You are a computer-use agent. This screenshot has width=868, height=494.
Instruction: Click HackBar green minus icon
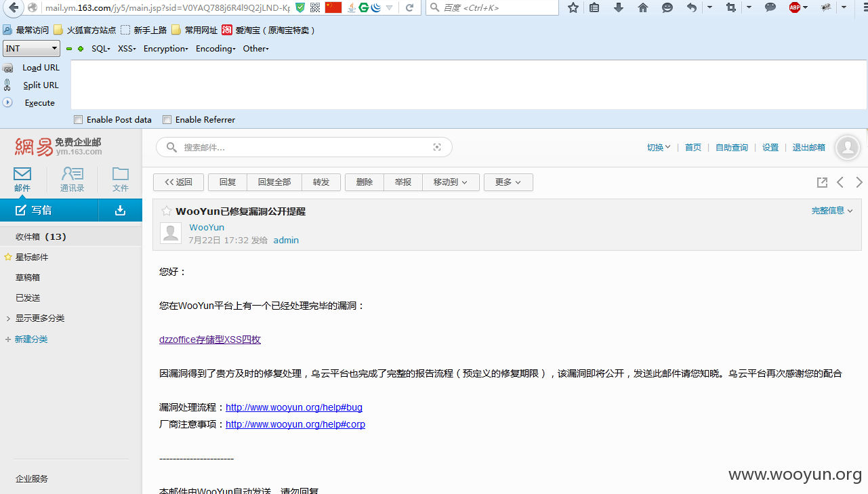[69, 49]
